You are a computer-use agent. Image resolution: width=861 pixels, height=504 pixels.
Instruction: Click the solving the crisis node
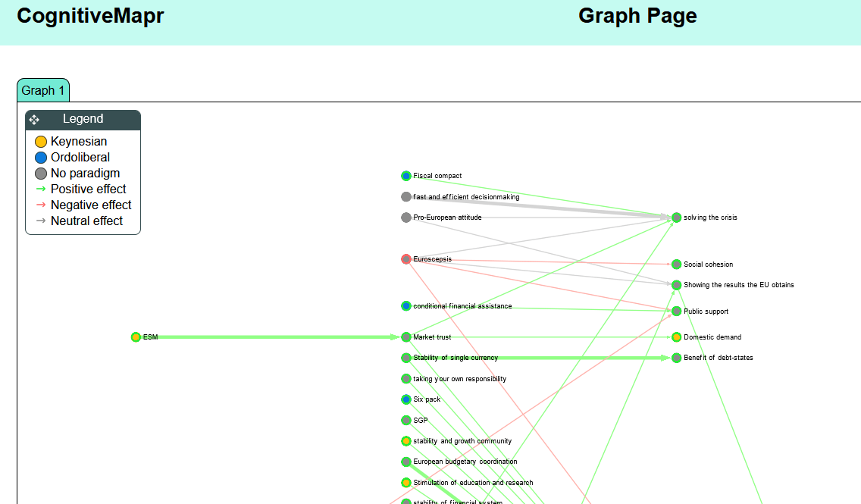pyautogui.click(x=675, y=217)
